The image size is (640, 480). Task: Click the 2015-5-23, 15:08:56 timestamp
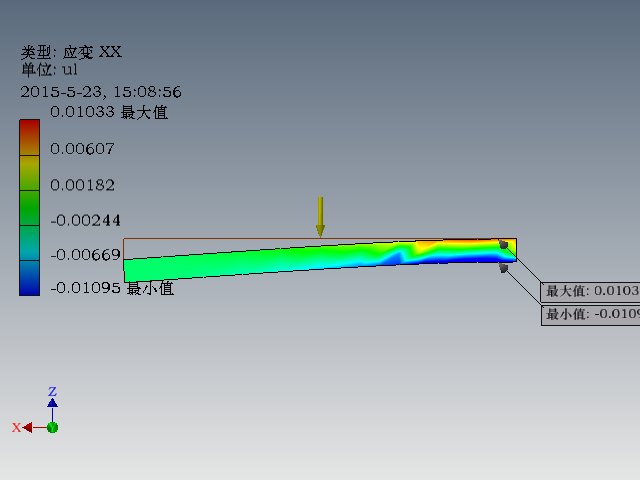click(x=101, y=92)
